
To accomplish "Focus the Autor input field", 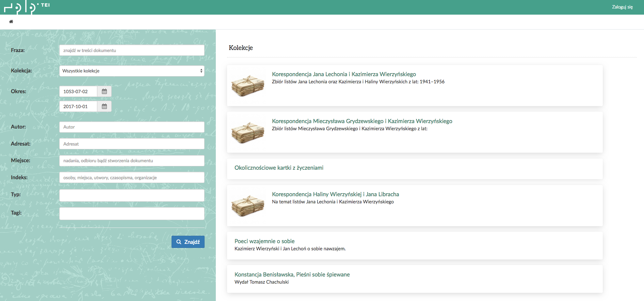I will [132, 127].
